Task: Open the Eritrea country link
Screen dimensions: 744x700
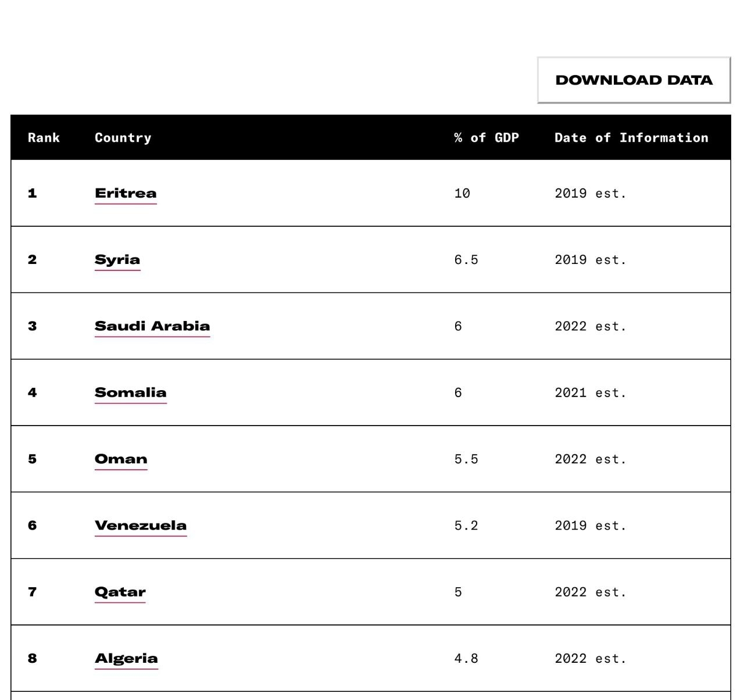Action: coord(126,194)
